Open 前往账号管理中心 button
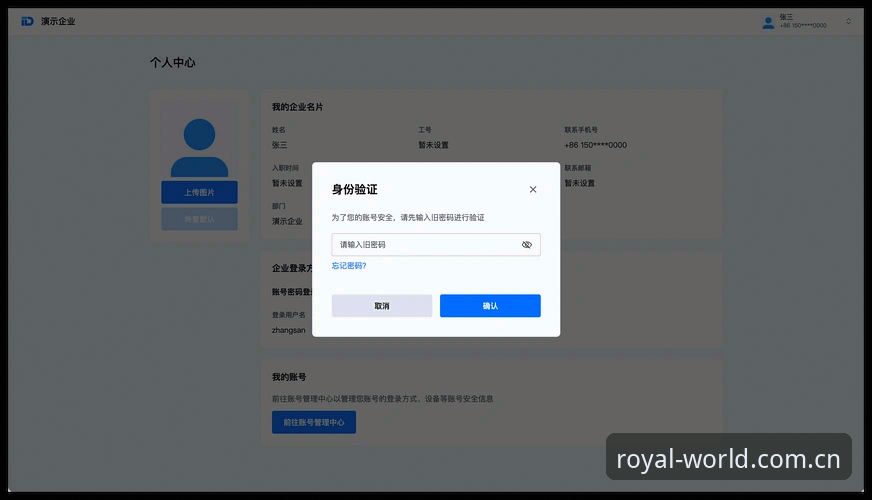Screen dimensions: 872x500 [314, 422]
